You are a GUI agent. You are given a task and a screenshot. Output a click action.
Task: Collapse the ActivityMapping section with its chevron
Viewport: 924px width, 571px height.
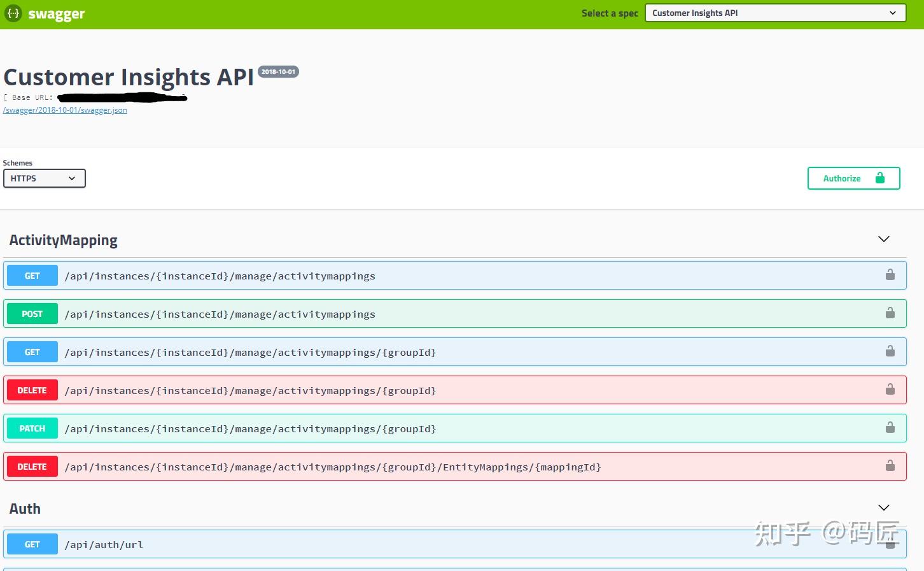click(x=883, y=239)
